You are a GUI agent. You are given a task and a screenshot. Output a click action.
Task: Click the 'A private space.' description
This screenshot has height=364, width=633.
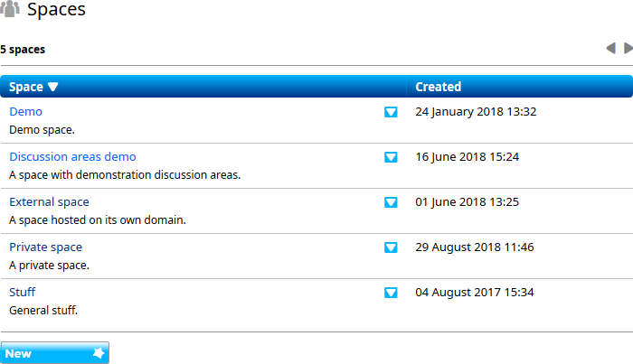tap(49, 266)
